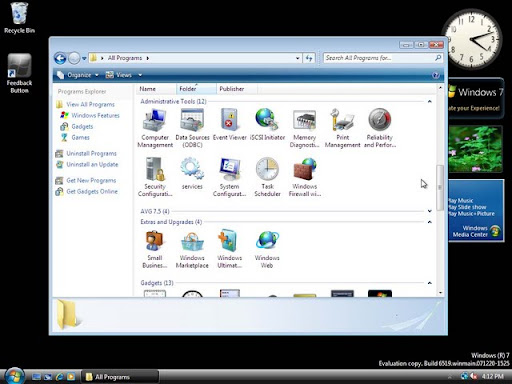
Task: Expand the AVG 7.5 group
Action: [430, 211]
